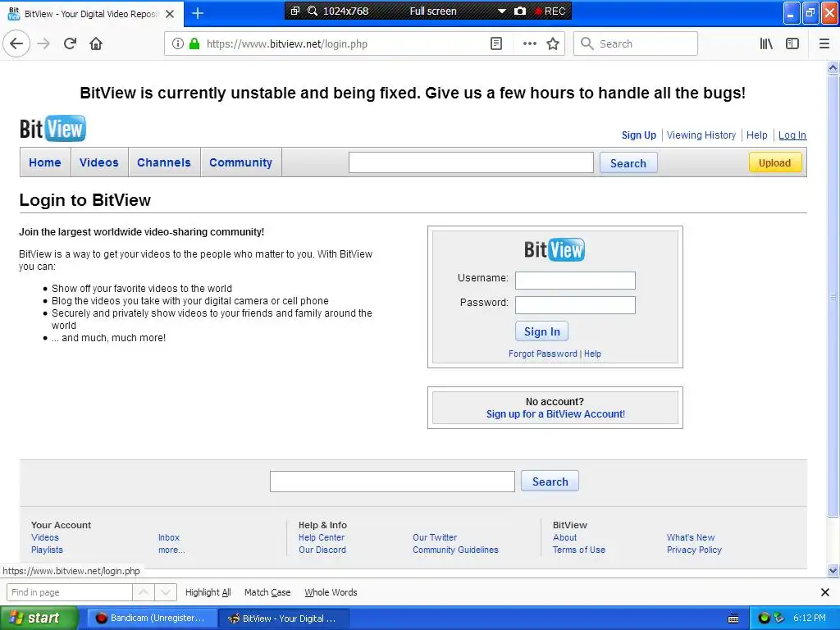The height and width of the screenshot is (630, 840).
Task: Open Help link in top bar
Action: coord(756,135)
